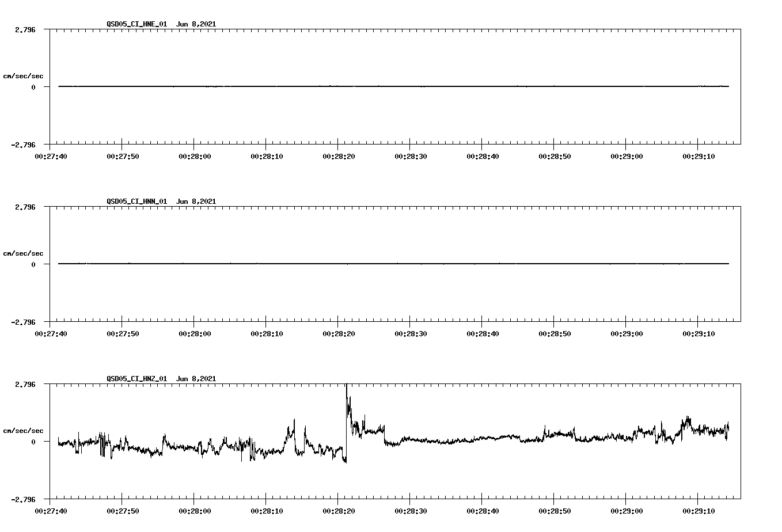Click the 00:28:20 time label under HNN plot
The image size is (782, 532).
pyautogui.click(x=339, y=333)
